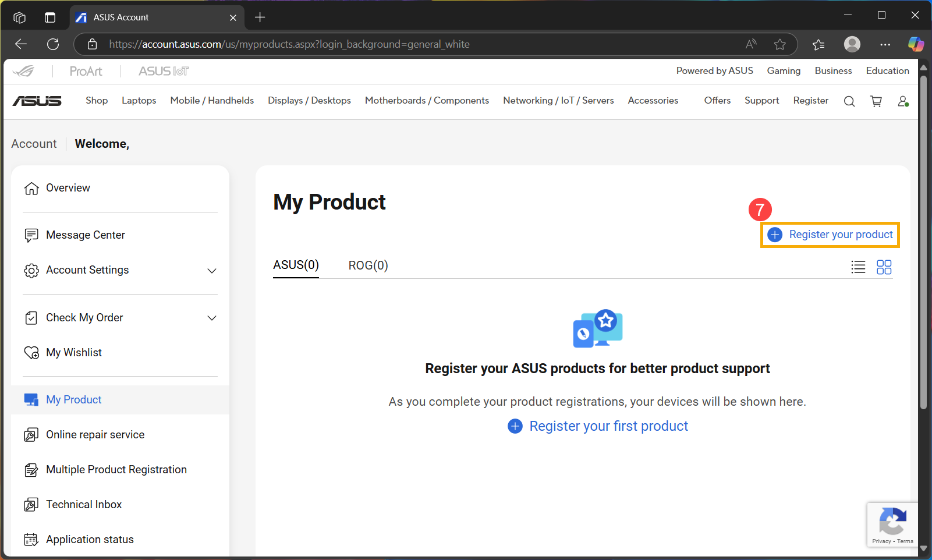The height and width of the screenshot is (560, 932).
Task: Click the browser refresh icon
Action: tap(53, 44)
